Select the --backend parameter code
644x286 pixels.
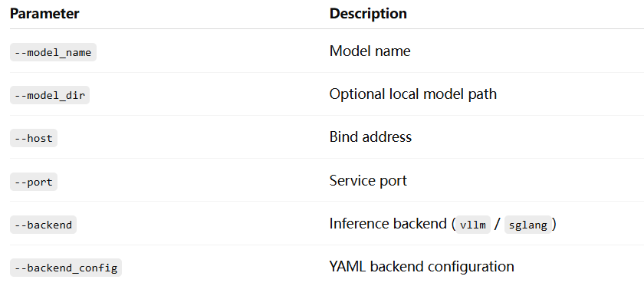[x=43, y=225]
